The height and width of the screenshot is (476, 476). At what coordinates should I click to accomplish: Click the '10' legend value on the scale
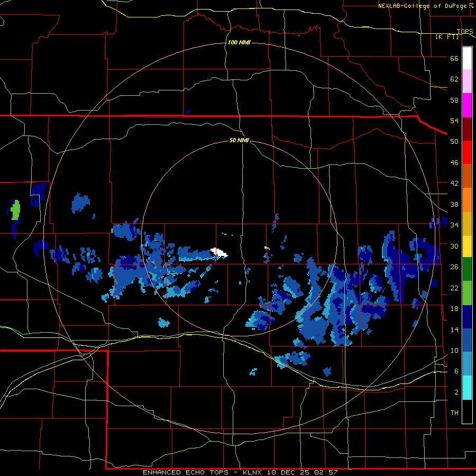[x=454, y=350]
